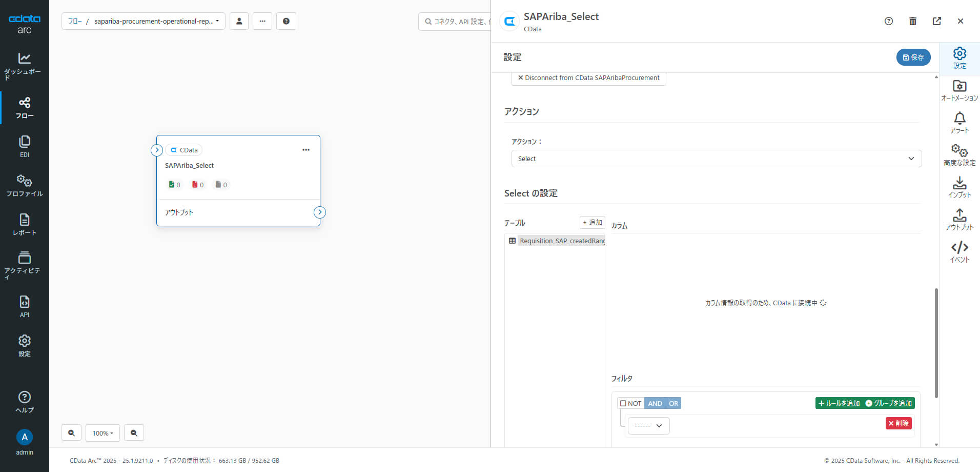Screen dimensions: 980x472
Task: Open the EDI sidebar icon
Action: click(24, 146)
